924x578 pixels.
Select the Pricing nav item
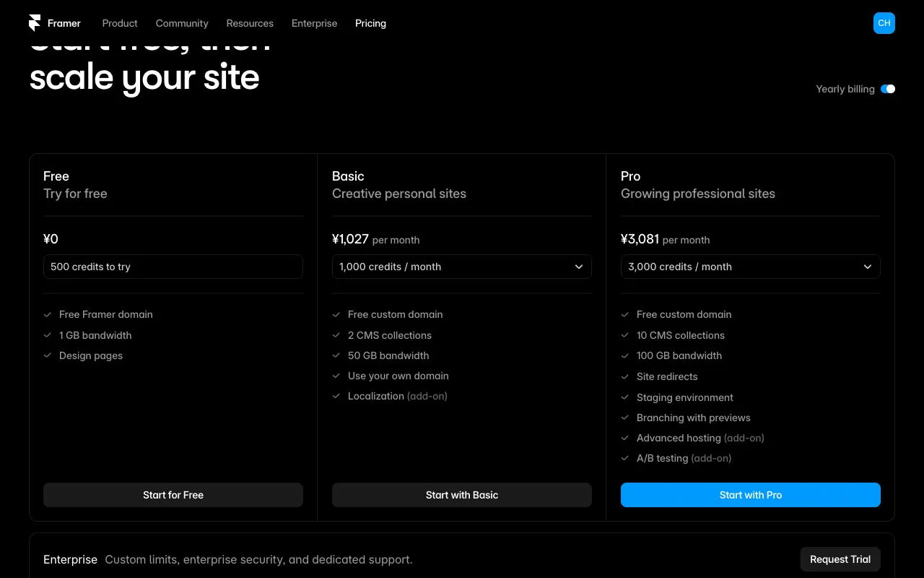pyautogui.click(x=370, y=23)
